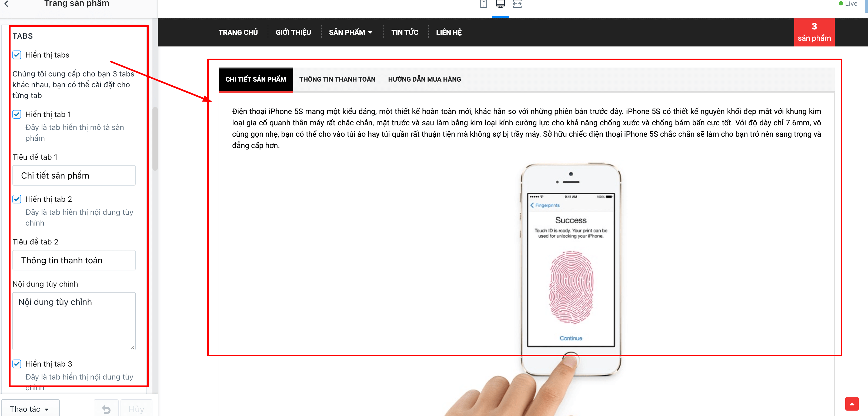Switch to full-width preview icon
The width and height of the screenshot is (868, 416).
tap(517, 4)
